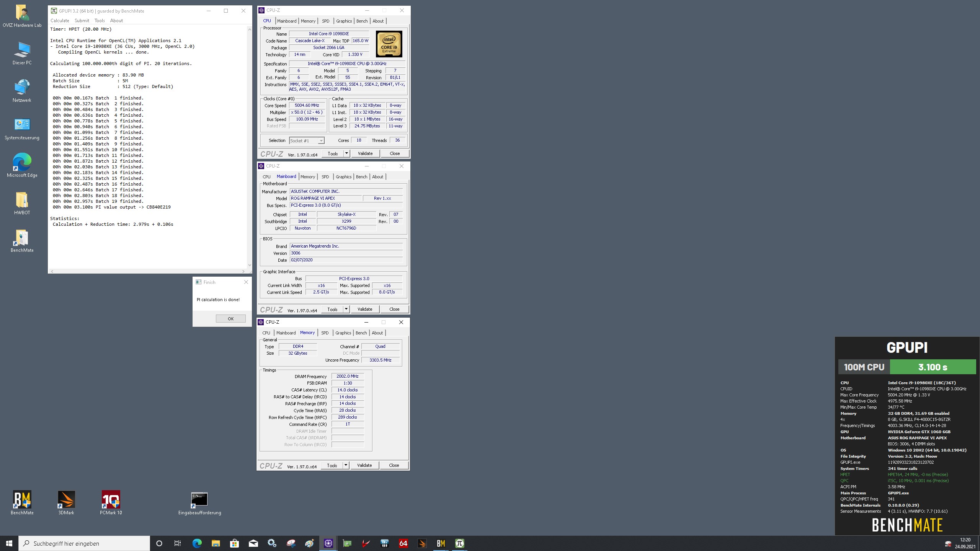
Task: Select CPU tab in bottom CPU-Z window
Action: tap(266, 333)
